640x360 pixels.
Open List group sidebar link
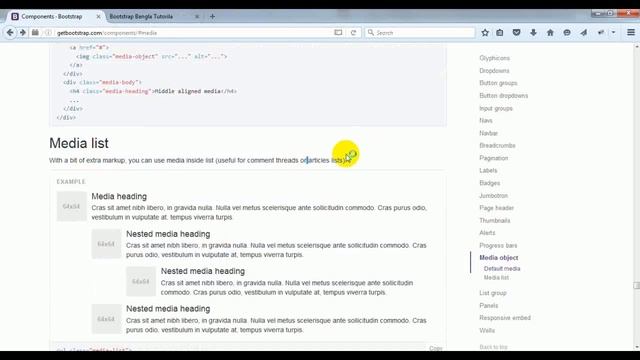tap(493, 293)
